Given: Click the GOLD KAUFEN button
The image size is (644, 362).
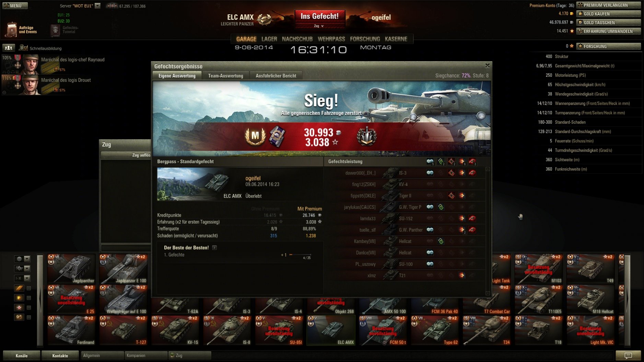Looking at the screenshot, I should pyautogui.click(x=608, y=14).
